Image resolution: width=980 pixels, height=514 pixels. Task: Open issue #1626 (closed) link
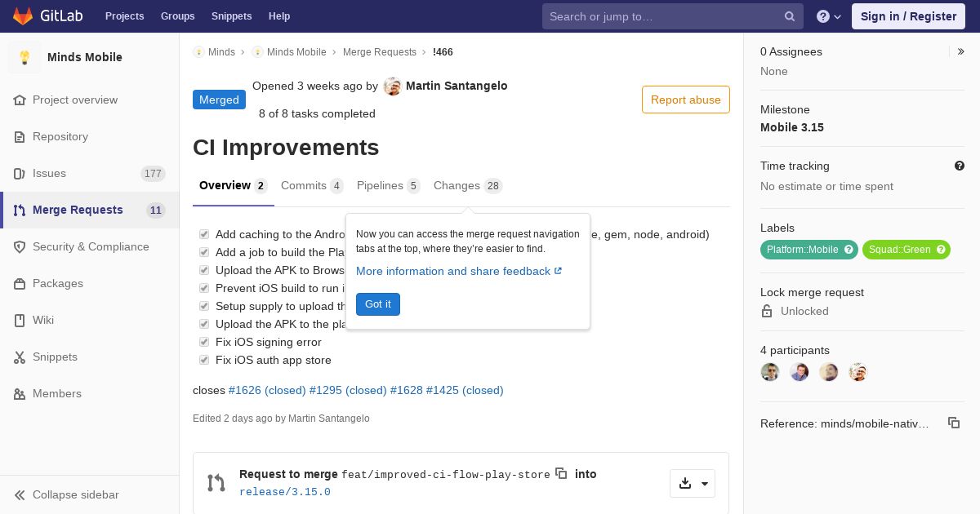pyautogui.click(x=267, y=390)
